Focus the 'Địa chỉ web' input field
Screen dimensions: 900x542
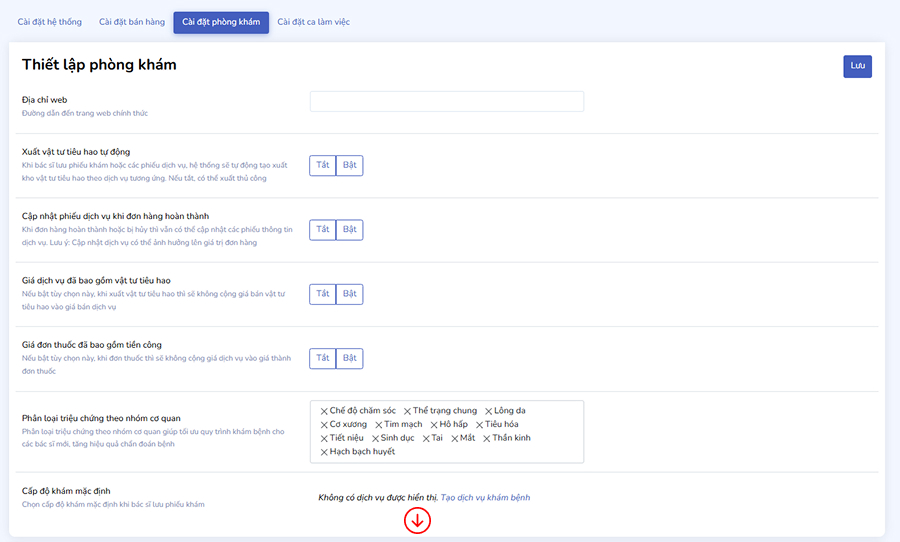click(x=446, y=102)
